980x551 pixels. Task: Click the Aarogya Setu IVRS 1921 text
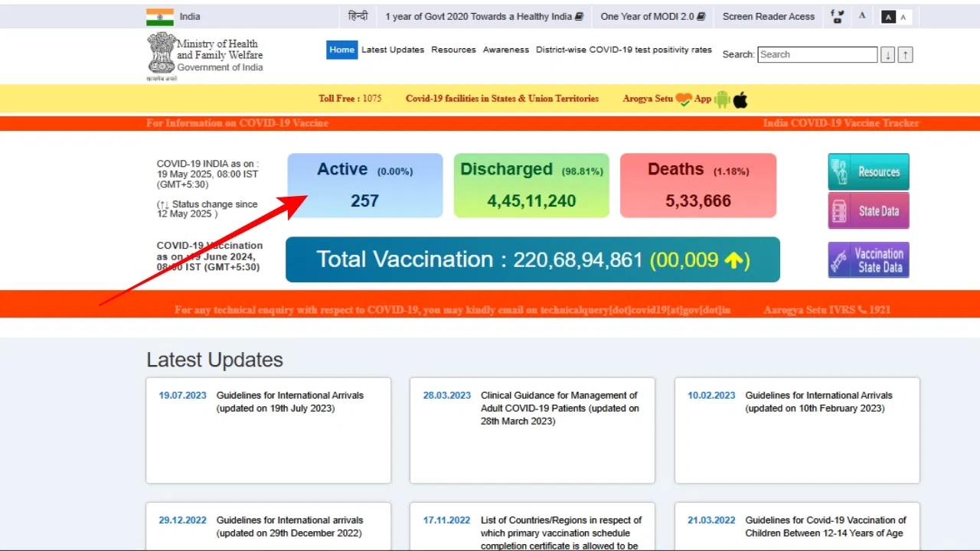click(827, 310)
